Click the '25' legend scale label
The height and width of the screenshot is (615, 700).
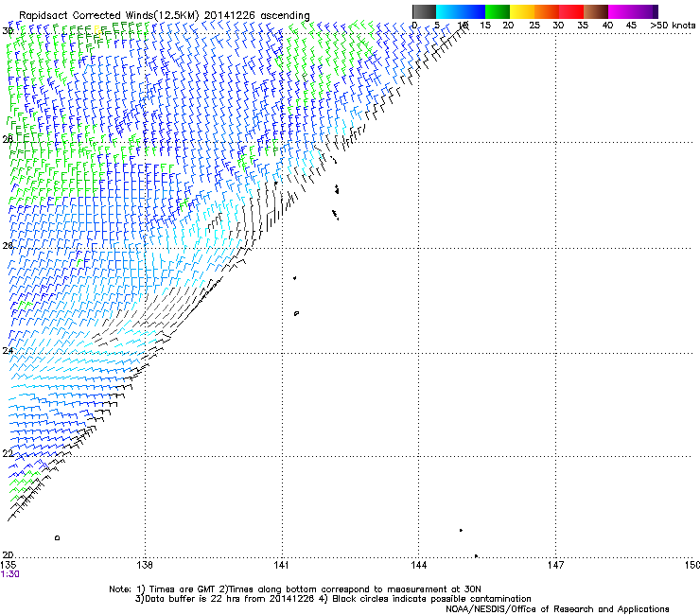534,26
